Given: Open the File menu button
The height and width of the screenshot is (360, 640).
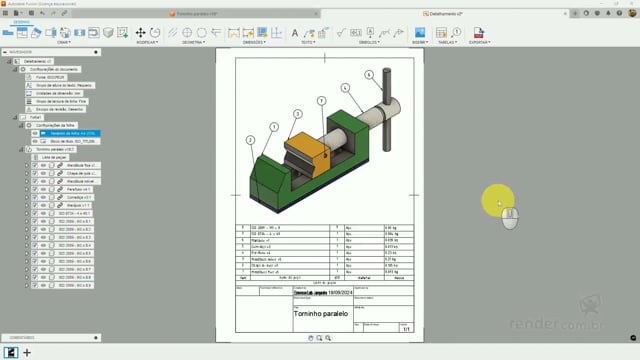Looking at the screenshot, I should [17, 13].
